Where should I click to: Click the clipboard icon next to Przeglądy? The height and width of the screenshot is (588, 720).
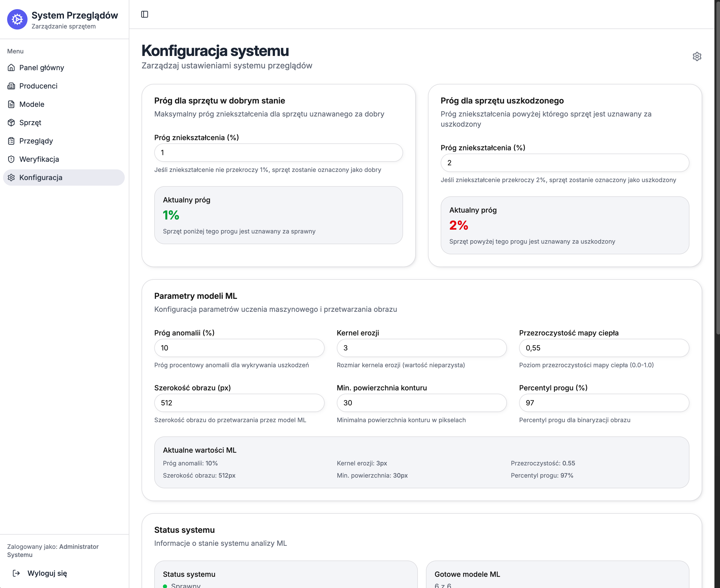11,141
